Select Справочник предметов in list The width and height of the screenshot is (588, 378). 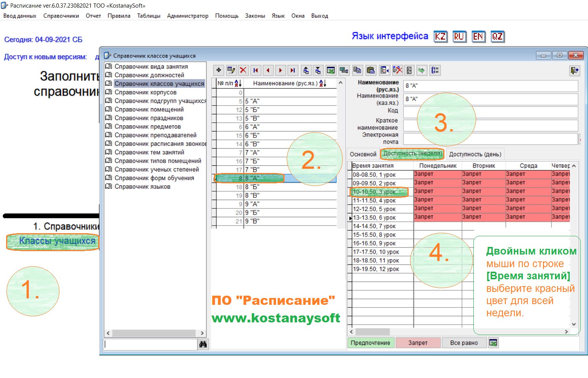pyautogui.click(x=147, y=127)
